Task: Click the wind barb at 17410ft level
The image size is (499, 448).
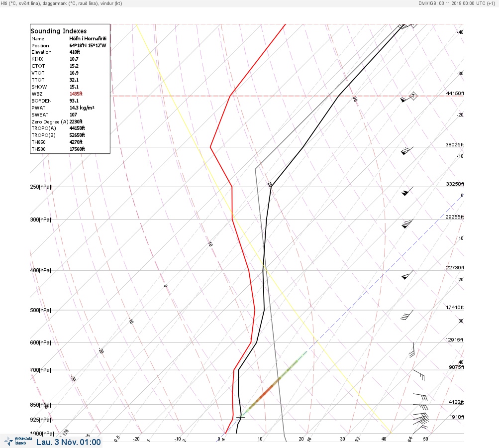Action: pos(406,315)
